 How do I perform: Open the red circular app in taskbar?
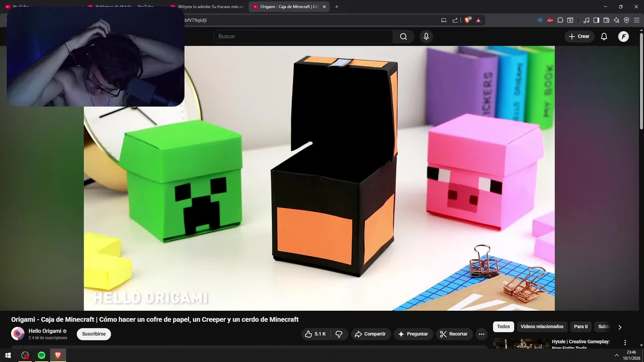pos(25,355)
